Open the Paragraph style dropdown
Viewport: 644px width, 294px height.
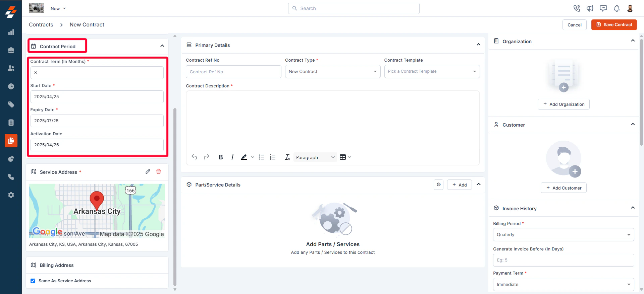(315, 157)
